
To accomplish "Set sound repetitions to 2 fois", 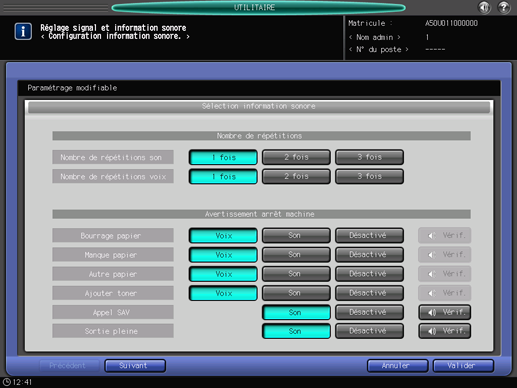I will coord(296,157).
